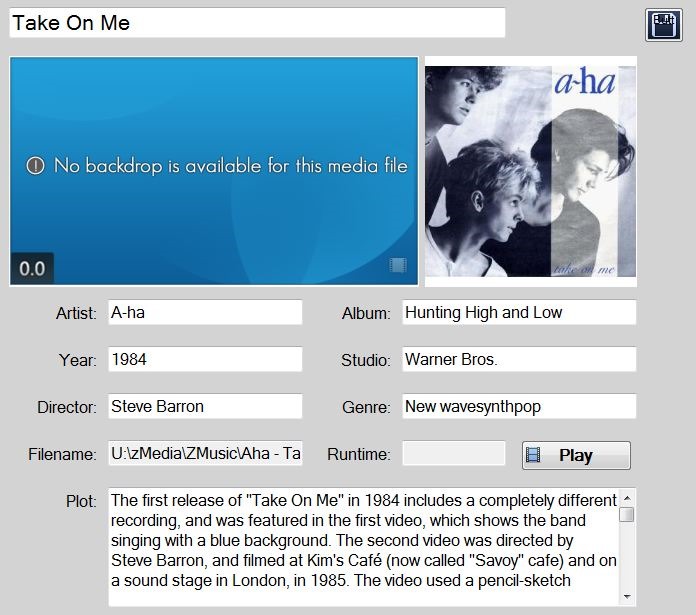Click the exclamation warning icon on backdrop
This screenshot has width=696, height=615.
pyautogui.click(x=36, y=166)
